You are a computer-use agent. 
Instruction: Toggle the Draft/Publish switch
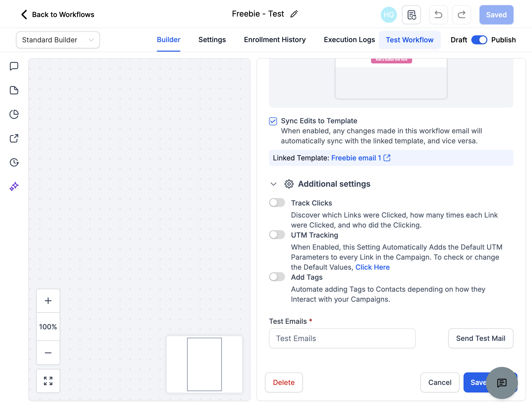(479, 40)
